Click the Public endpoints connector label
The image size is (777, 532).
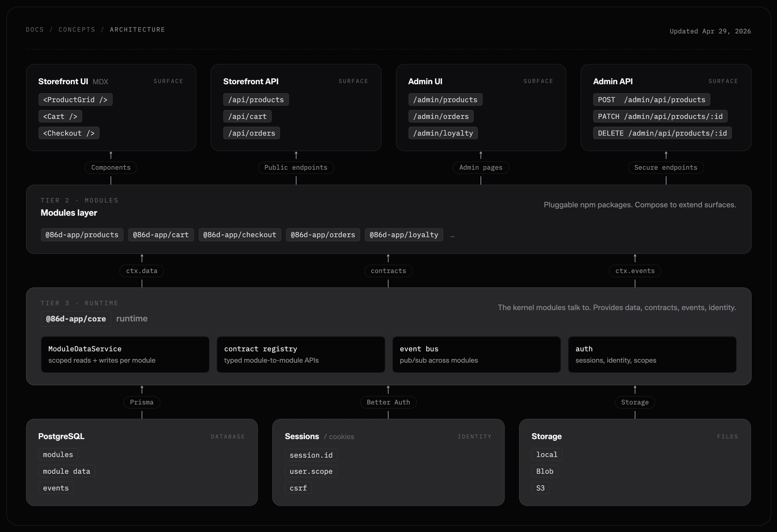pyautogui.click(x=296, y=167)
